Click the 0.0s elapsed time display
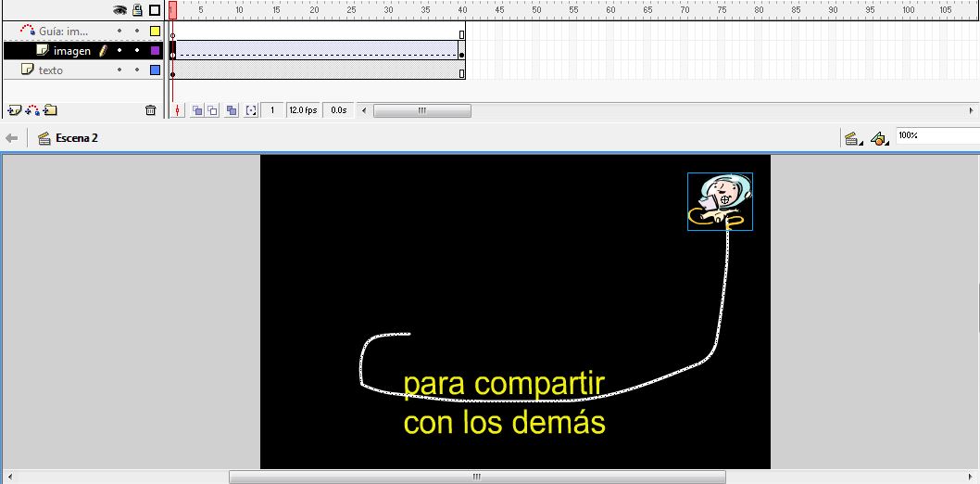 click(338, 110)
